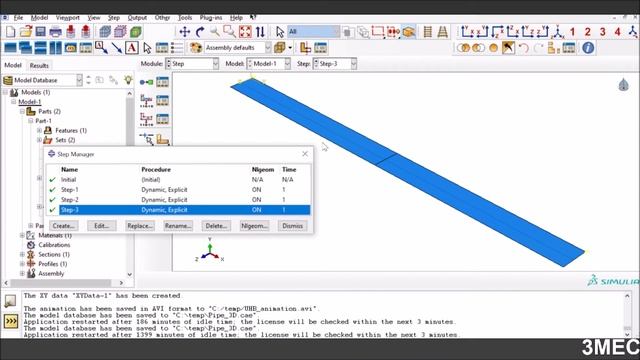Select the Rotate View tool
The height and width of the screenshot is (360, 640).
tap(200, 32)
